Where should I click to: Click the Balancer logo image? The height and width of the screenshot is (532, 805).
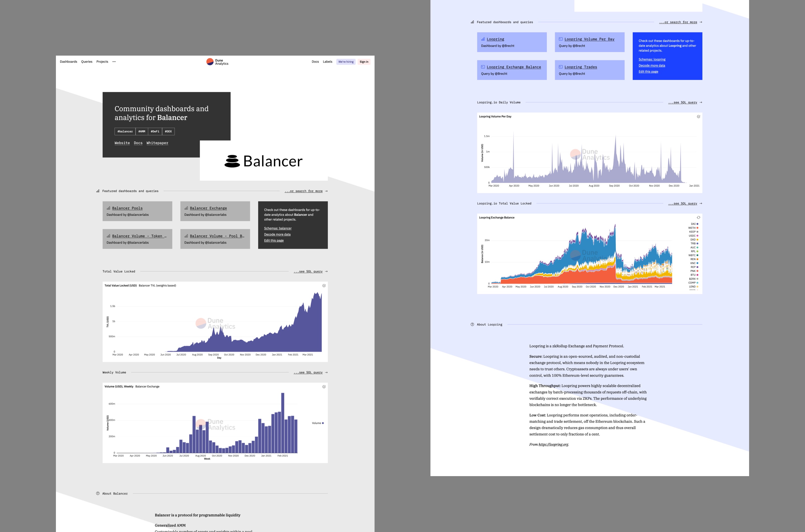263,161
